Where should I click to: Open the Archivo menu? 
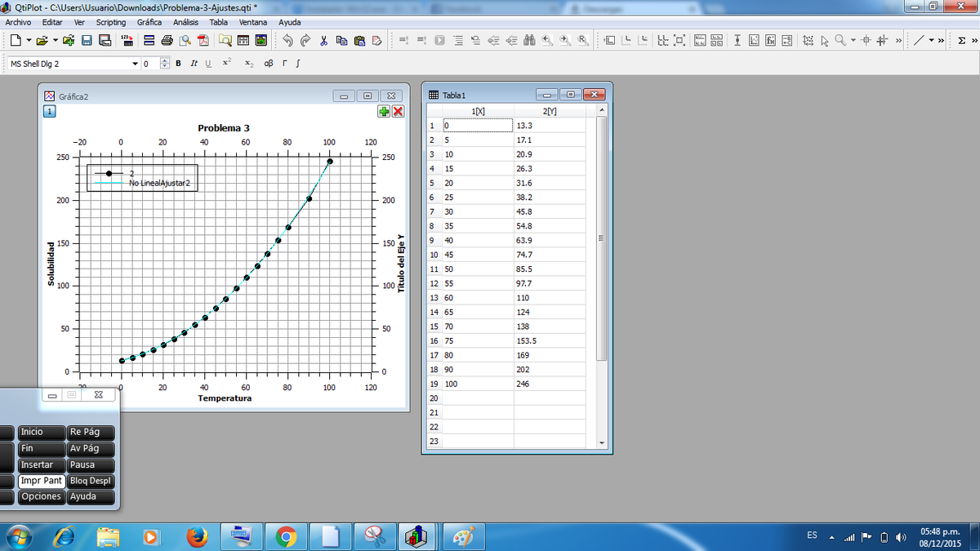tap(19, 22)
